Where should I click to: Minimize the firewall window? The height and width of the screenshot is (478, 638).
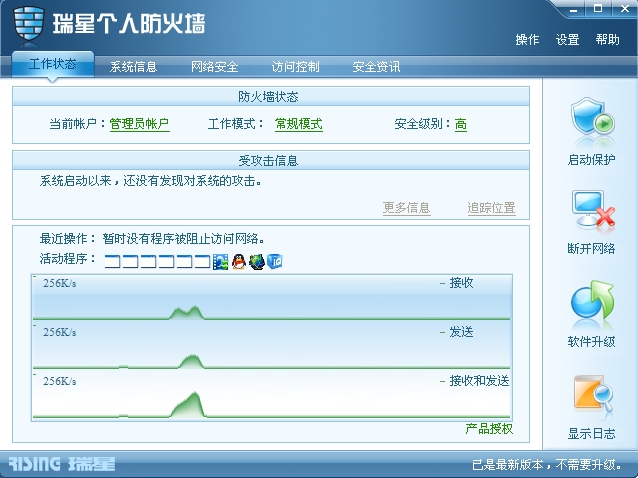coord(574,9)
